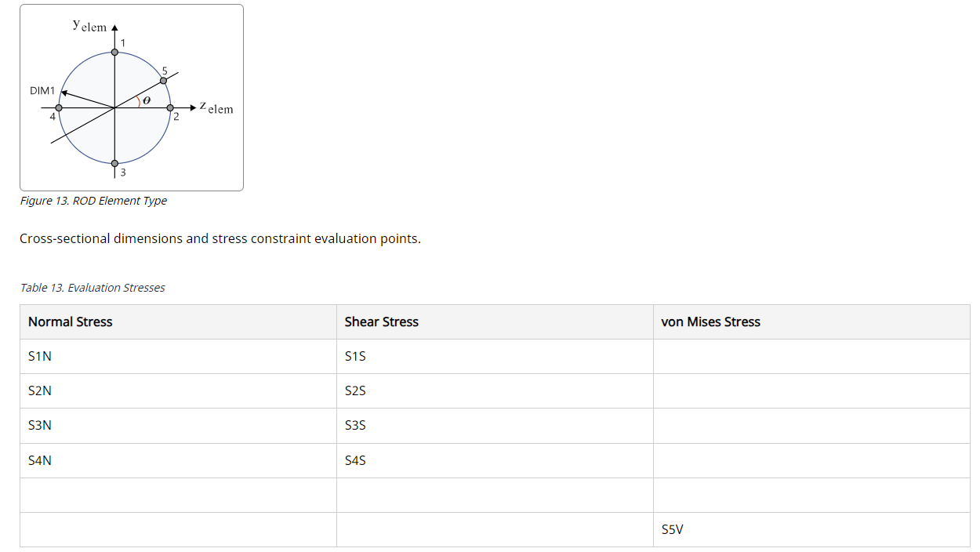The height and width of the screenshot is (552, 980).
Task: Click evaluation point 4 on the left side
Action: click(x=59, y=107)
